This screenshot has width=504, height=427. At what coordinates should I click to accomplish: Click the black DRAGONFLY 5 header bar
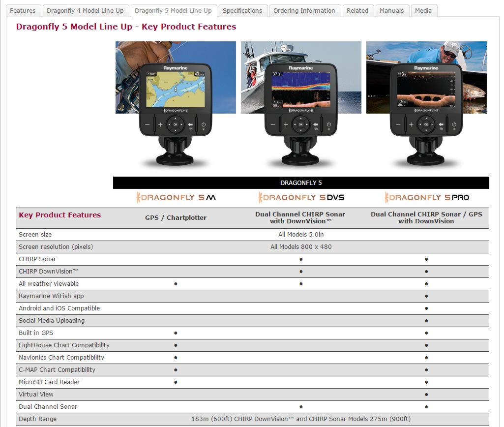pyautogui.click(x=301, y=183)
